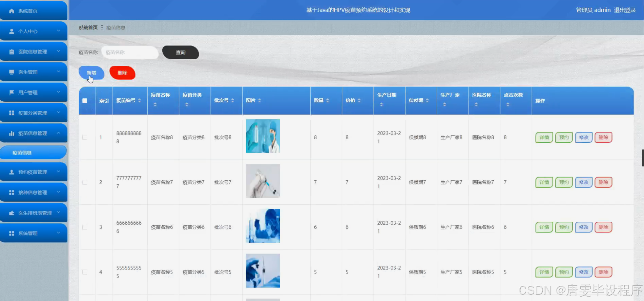Viewport: 644px width, 301px height.
Task: Sort by 图片 column arrows
Action: tap(259, 100)
